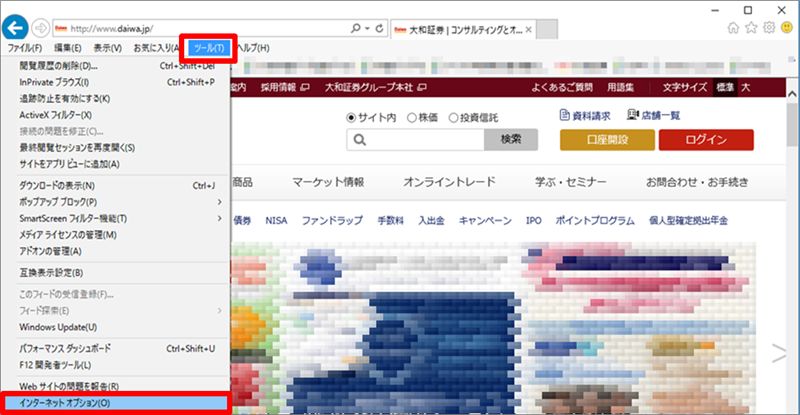Click the 検索 search button
The height and width of the screenshot is (415, 800).
coord(511,139)
